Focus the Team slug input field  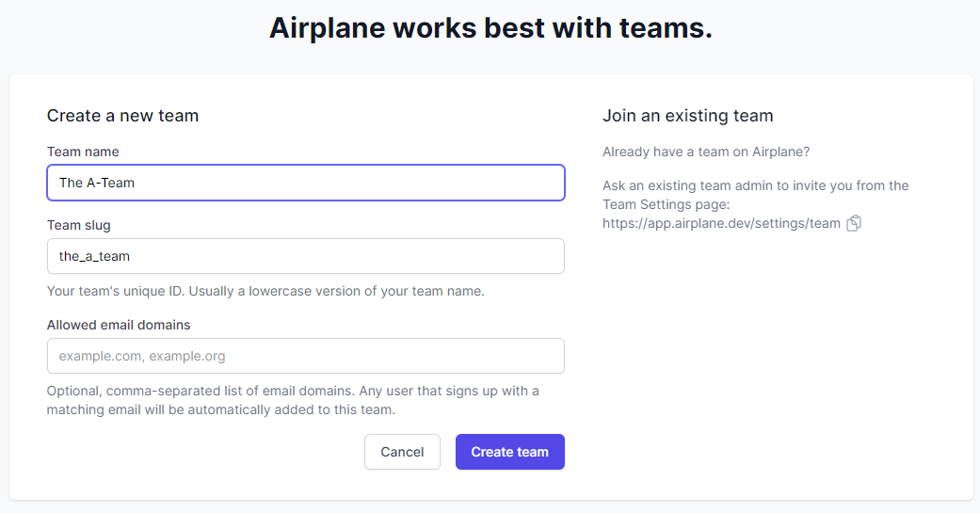point(306,256)
